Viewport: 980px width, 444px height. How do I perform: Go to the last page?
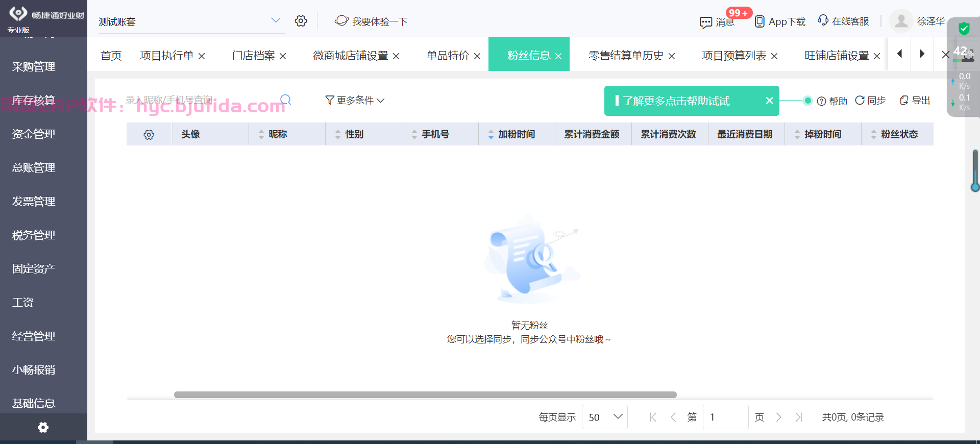[x=799, y=417]
